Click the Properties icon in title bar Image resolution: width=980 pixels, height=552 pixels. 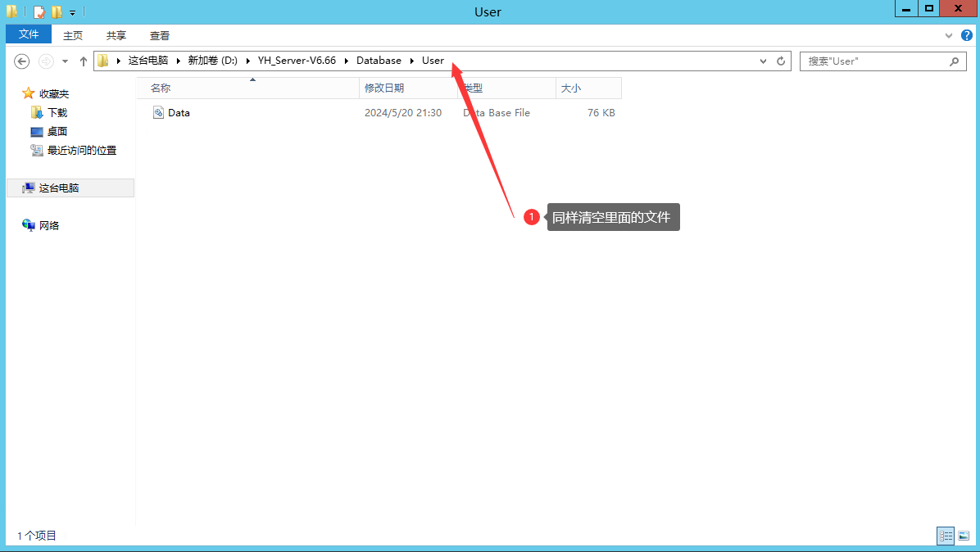point(39,12)
